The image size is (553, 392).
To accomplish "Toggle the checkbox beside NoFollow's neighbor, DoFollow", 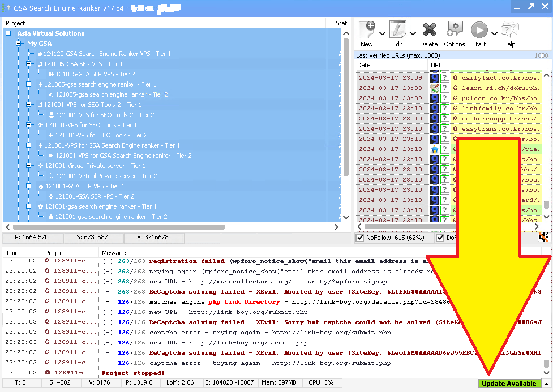I will 440,238.
